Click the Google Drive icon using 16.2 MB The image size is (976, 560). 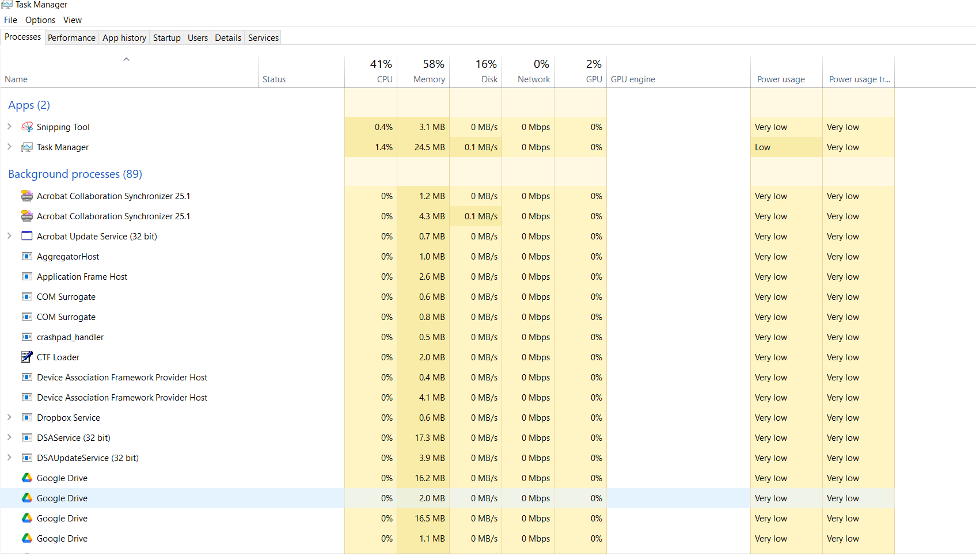[x=27, y=478]
